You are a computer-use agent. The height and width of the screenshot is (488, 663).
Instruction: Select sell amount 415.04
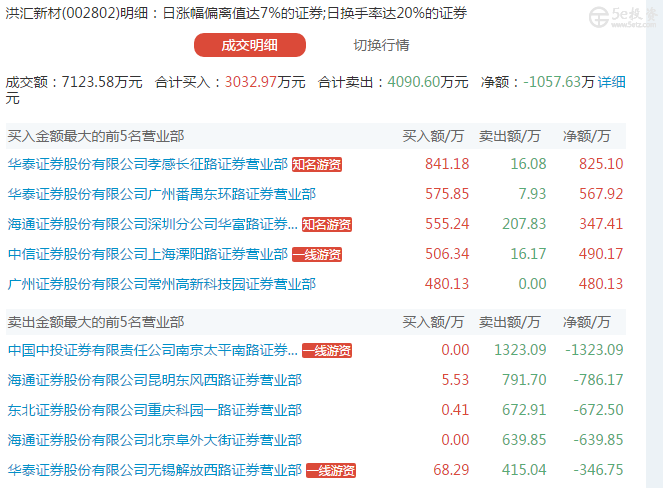point(524,470)
